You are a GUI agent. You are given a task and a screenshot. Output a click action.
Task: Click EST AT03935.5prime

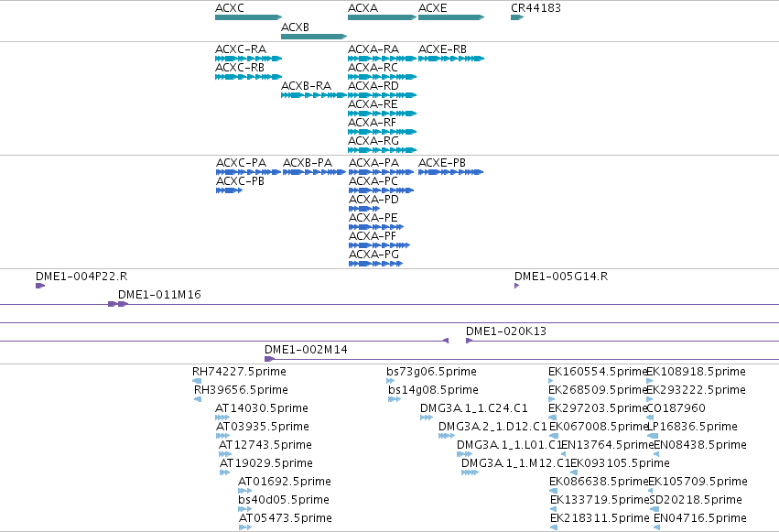point(223,436)
